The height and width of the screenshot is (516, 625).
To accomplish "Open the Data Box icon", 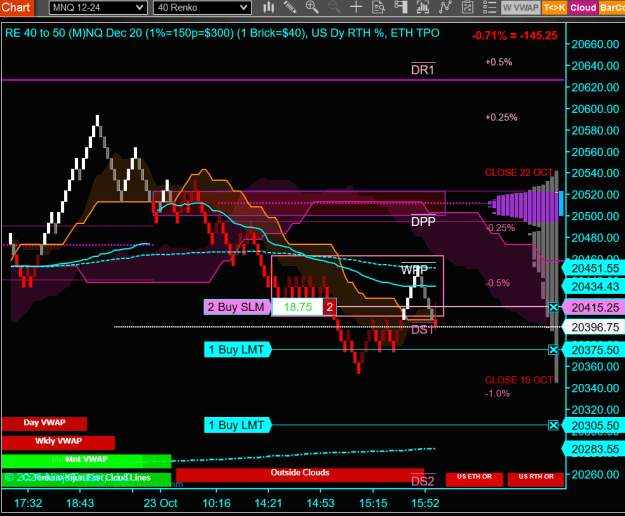I will (x=378, y=7).
